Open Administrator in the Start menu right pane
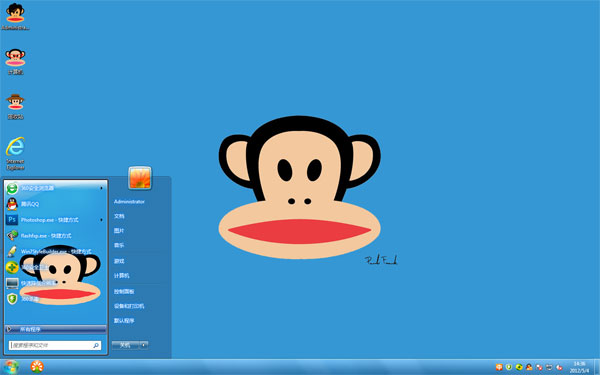The height and width of the screenshot is (375, 600). [129, 202]
